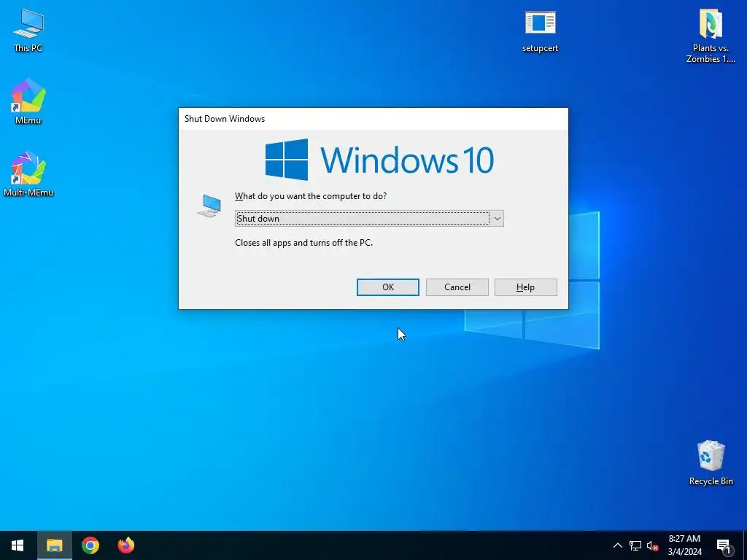Expand the Shut down options dropdown arrow

click(497, 219)
